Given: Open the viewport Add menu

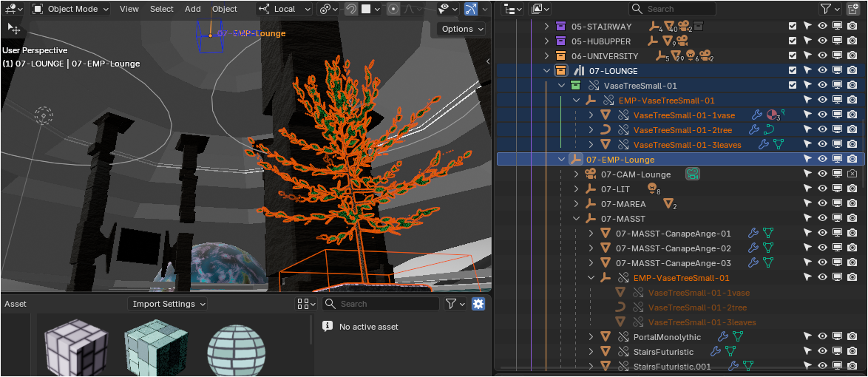Looking at the screenshot, I should pyautogui.click(x=193, y=9).
